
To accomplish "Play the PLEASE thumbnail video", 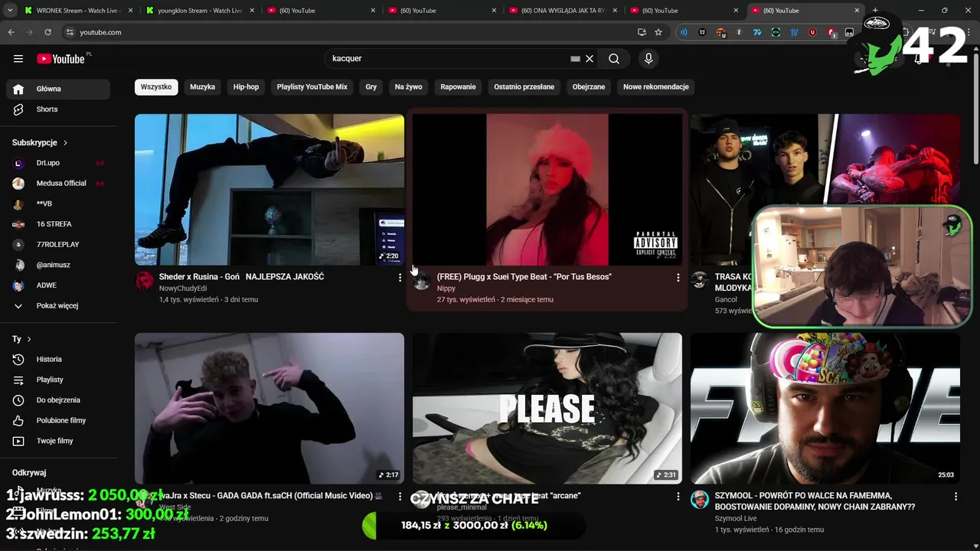I will click(547, 408).
